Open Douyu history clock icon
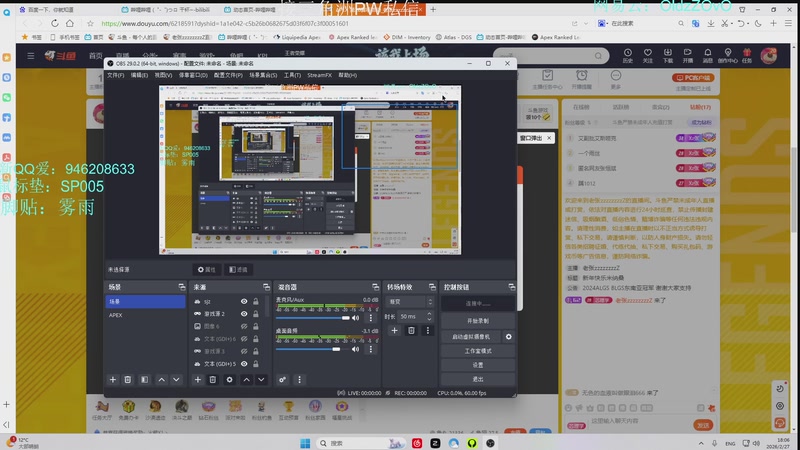This screenshot has height=450, width=800. [x=628, y=55]
